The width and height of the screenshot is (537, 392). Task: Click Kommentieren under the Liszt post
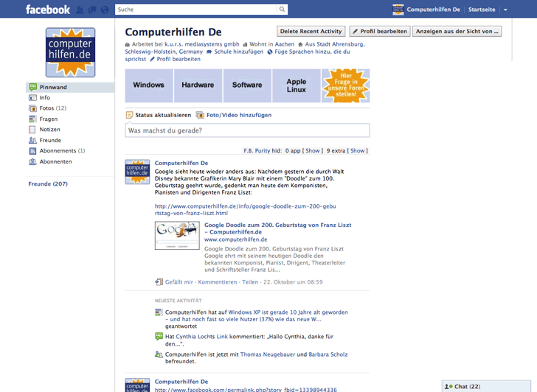pyautogui.click(x=218, y=282)
